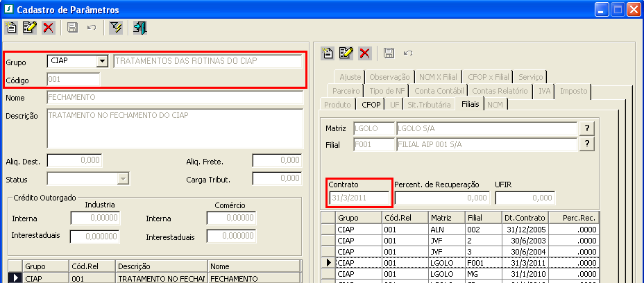Select the Filiais tab
Viewport: 644px width, 283px height.
(470, 104)
